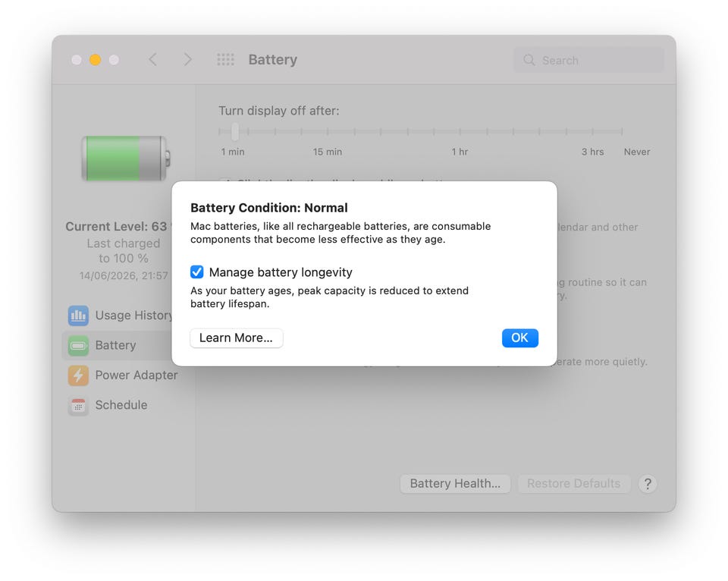Viewport: 728px width, 581px height.
Task: Click the Turn display off after label
Action: (279, 111)
